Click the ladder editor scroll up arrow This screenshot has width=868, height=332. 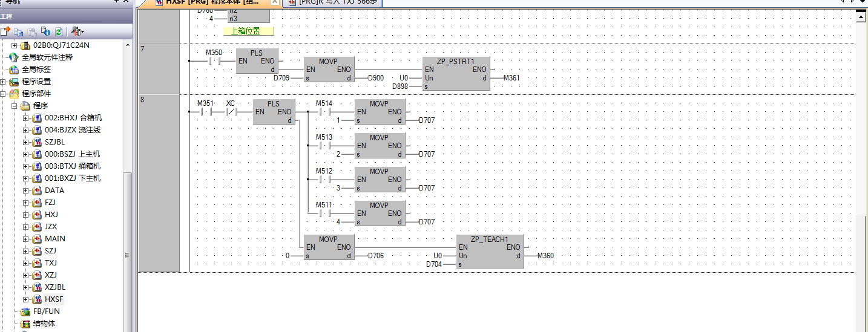pyautogui.click(x=862, y=17)
